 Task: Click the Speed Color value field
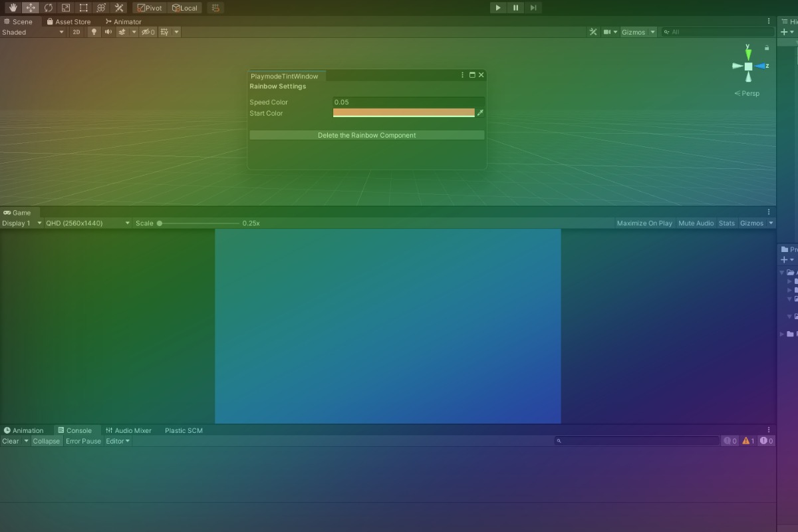point(408,102)
